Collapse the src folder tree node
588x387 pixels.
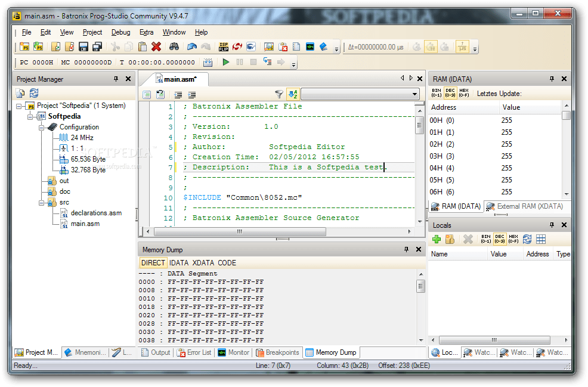(x=41, y=203)
